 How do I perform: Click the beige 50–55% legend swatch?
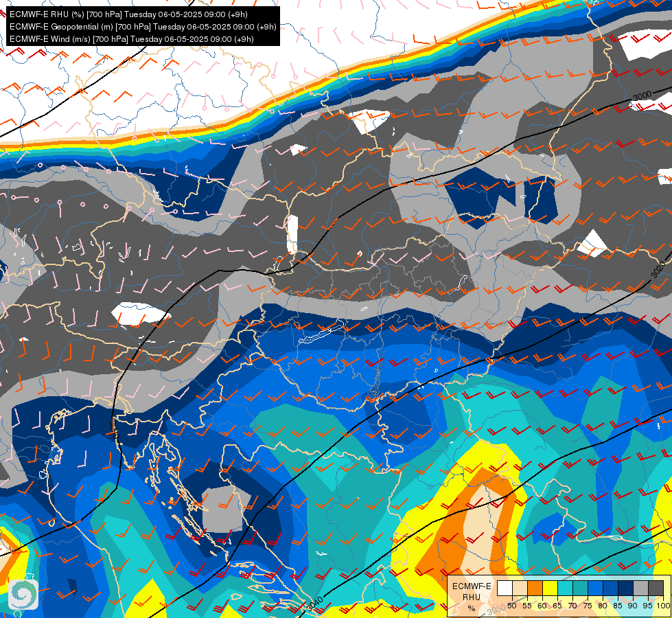click(520, 588)
